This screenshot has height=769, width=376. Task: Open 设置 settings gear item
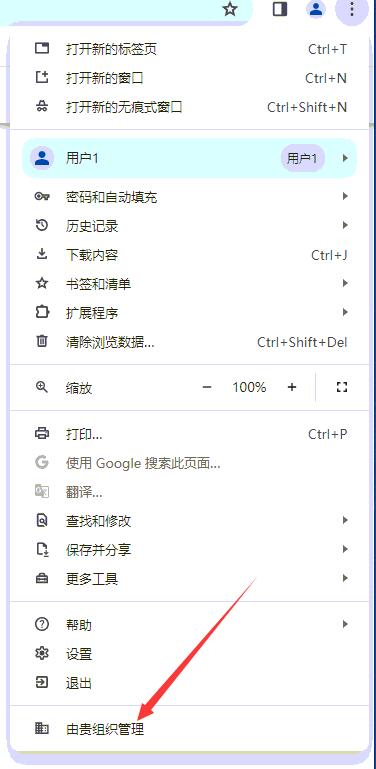(x=189, y=654)
